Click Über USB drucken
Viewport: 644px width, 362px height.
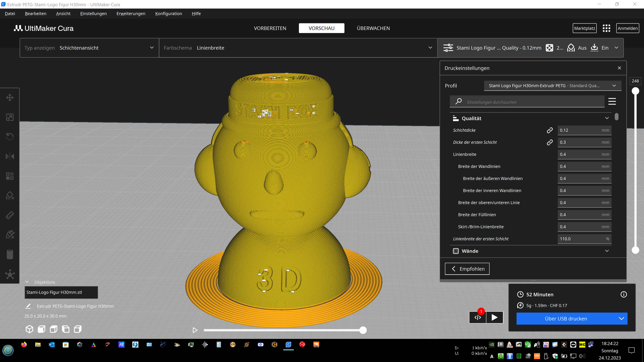(566, 319)
